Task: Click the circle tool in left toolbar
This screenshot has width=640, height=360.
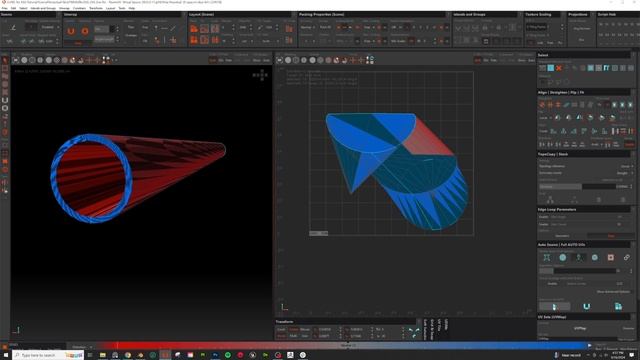Action: click(5, 108)
